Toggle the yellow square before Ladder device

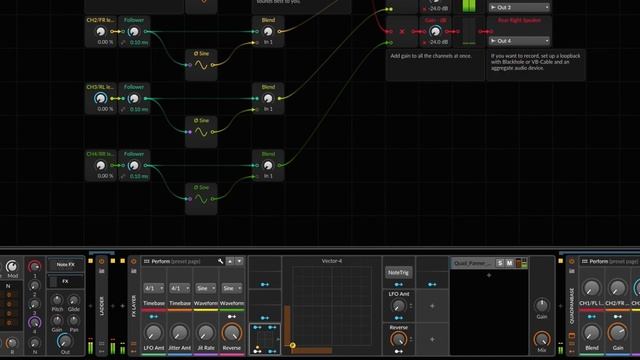tap(91, 261)
